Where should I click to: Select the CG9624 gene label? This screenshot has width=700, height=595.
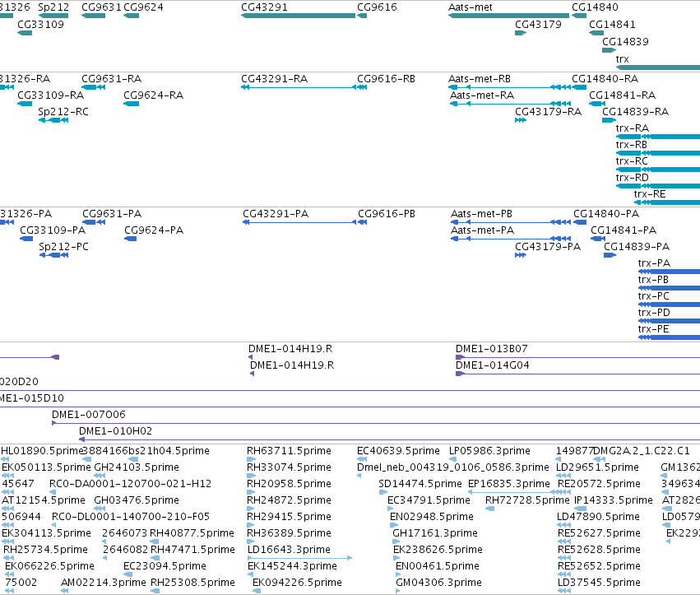[x=143, y=7]
